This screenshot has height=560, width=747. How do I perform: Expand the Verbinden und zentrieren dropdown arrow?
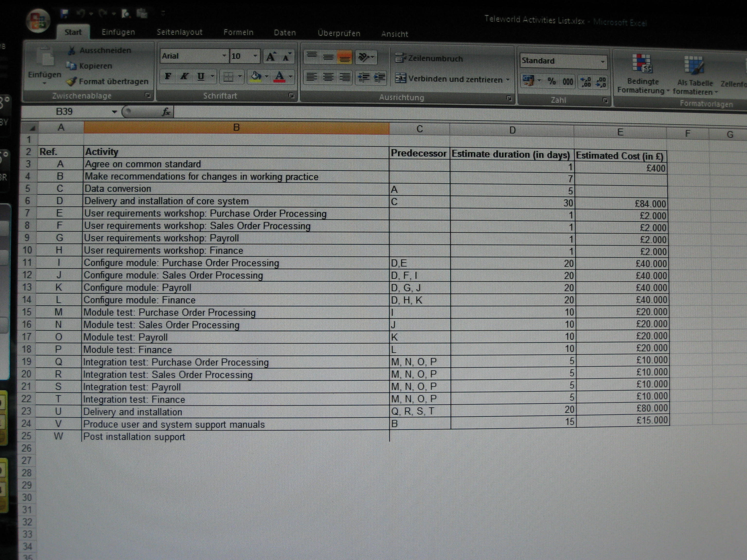(x=507, y=80)
